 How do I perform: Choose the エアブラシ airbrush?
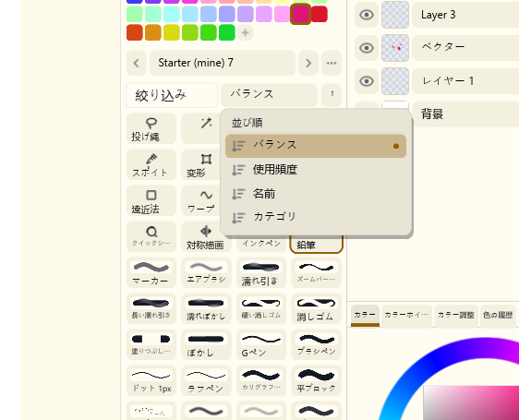[206, 272]
